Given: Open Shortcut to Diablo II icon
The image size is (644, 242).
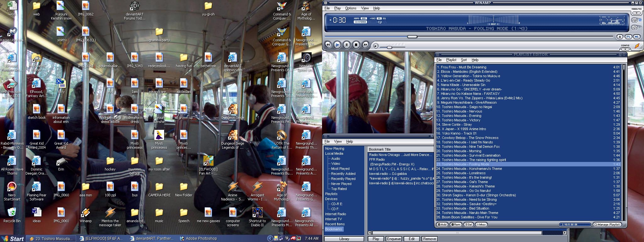Looking at the screenshot, I should (x=257, y=217).
